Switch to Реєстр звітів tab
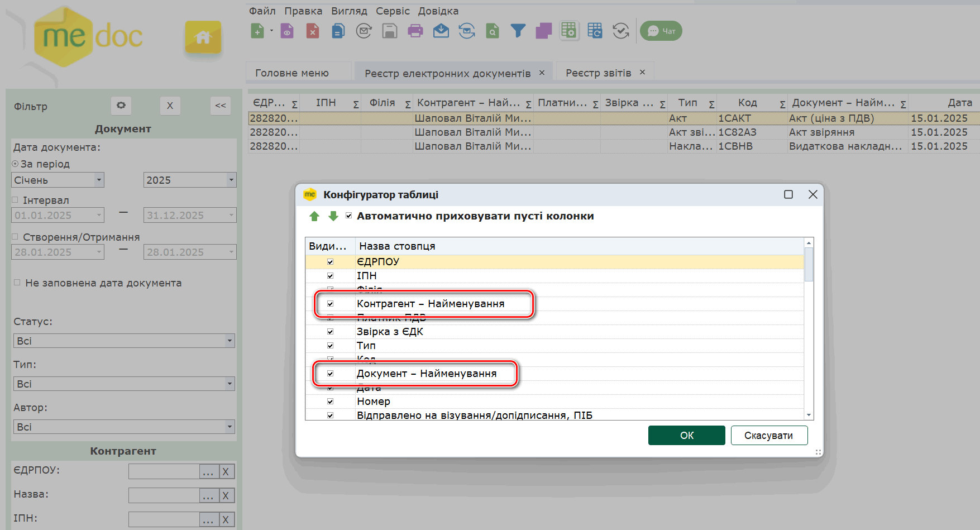The width and height of the screenshot is (980, 530). click(x=598, y=73)
